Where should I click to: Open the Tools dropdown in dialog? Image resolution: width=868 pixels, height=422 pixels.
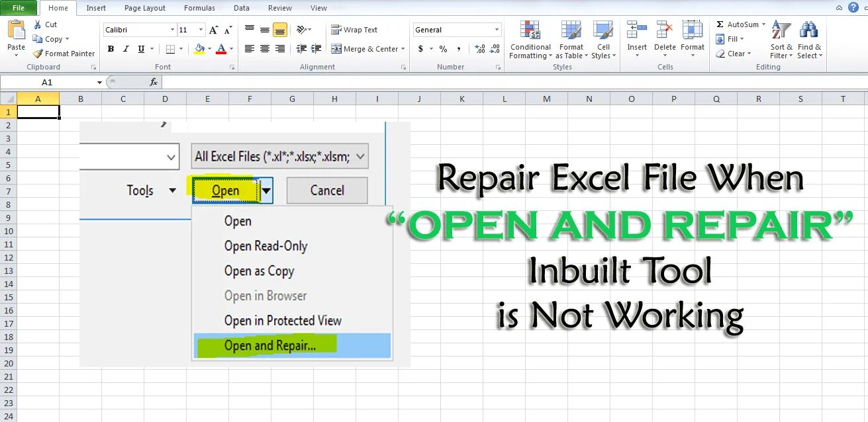(x=152, y=190)
